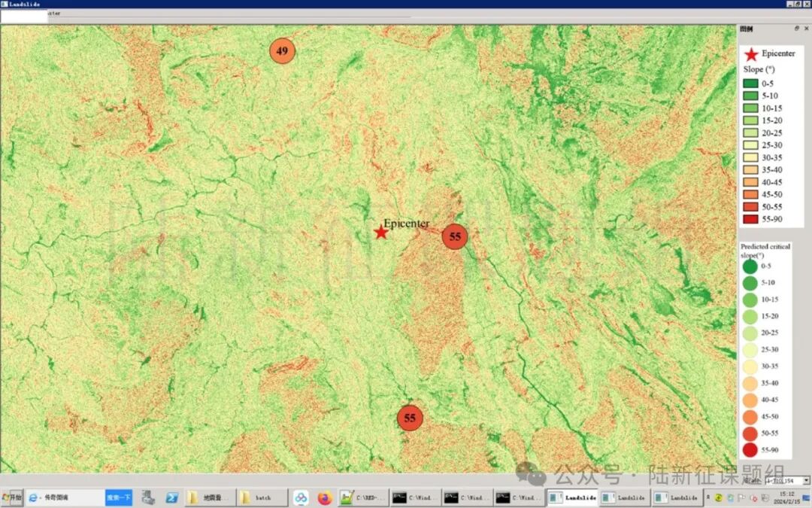Open the map scale dropdown
This screenshot has height=508, width=812.
(806, 480)
